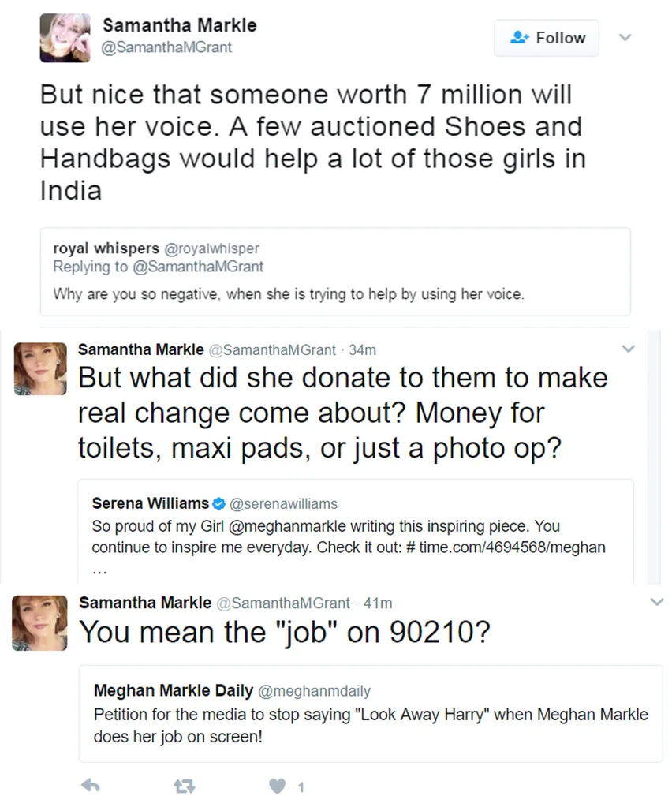Open the time.com/4694568/meghan link
This screenshot has width=672, height=807.
pos(512,547)
